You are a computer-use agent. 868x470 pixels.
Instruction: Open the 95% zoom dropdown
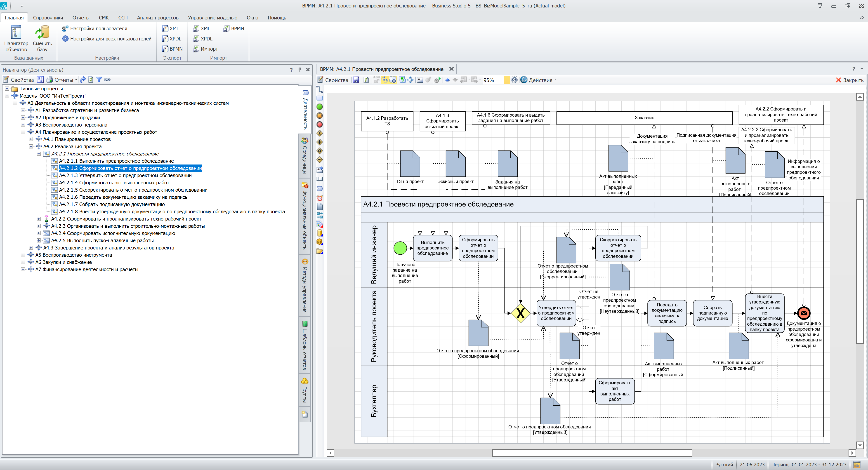pos(506,80)
